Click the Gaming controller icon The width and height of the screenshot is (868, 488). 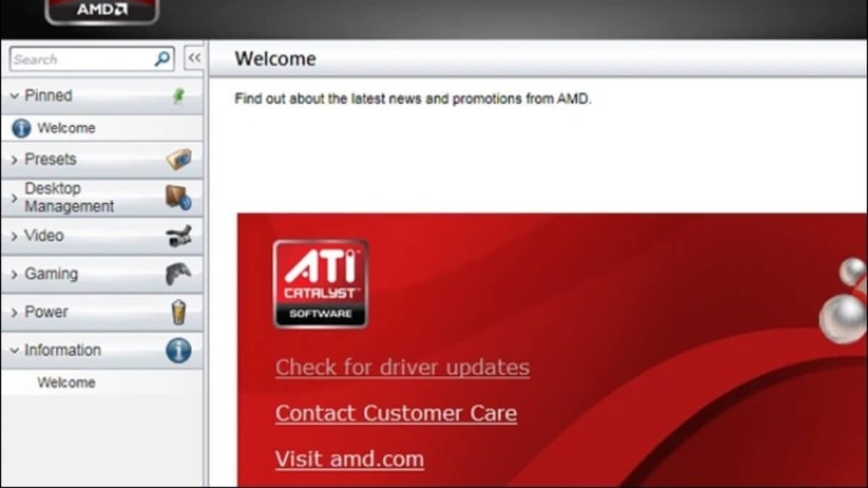pyautogui.click(x=179, y=274)
